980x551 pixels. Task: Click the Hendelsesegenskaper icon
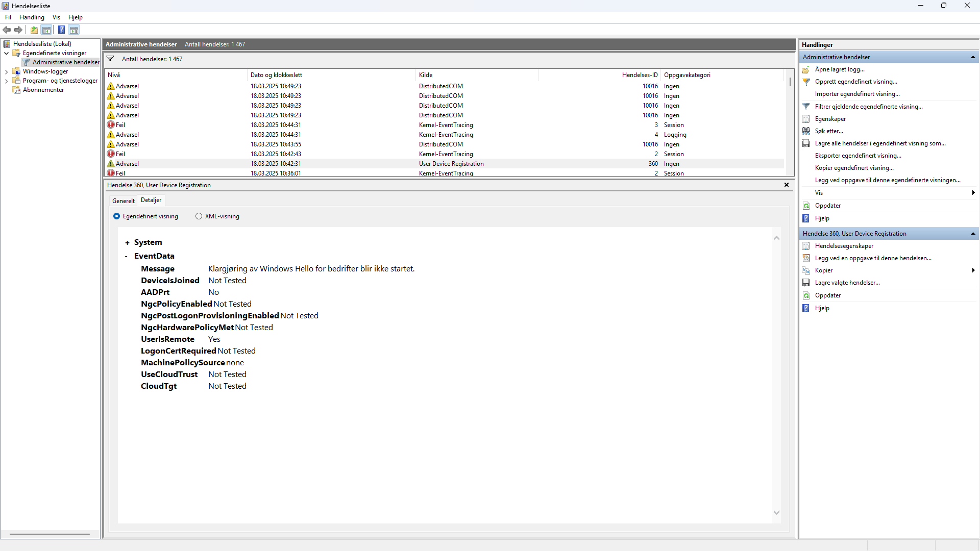click(806, 246)
